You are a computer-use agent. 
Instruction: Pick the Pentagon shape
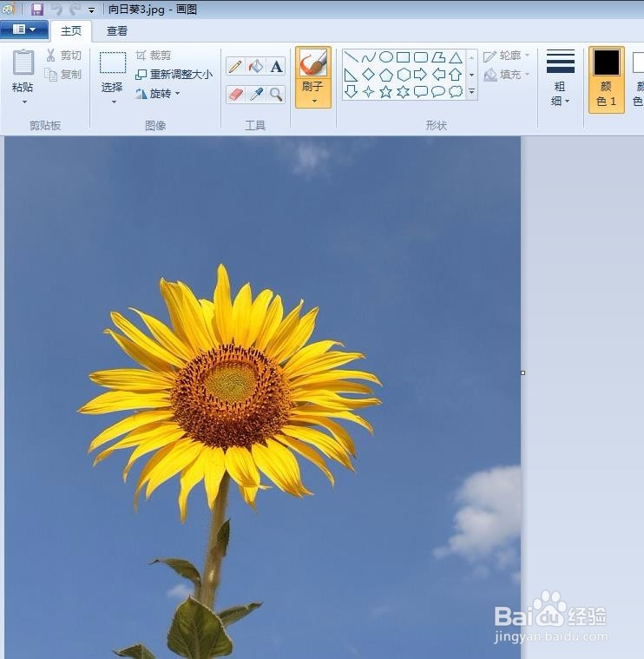[386, 75]
